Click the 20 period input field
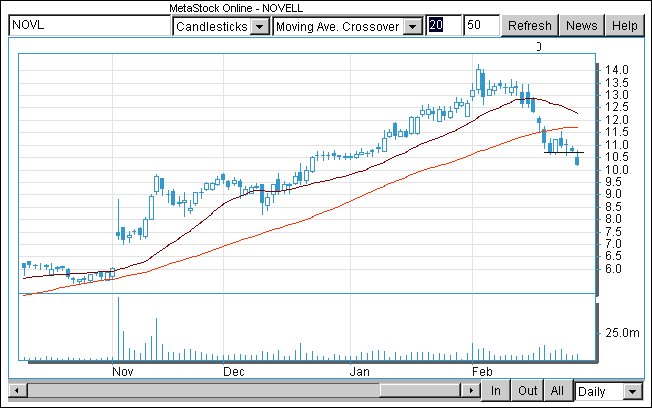 tap(443, 25)
